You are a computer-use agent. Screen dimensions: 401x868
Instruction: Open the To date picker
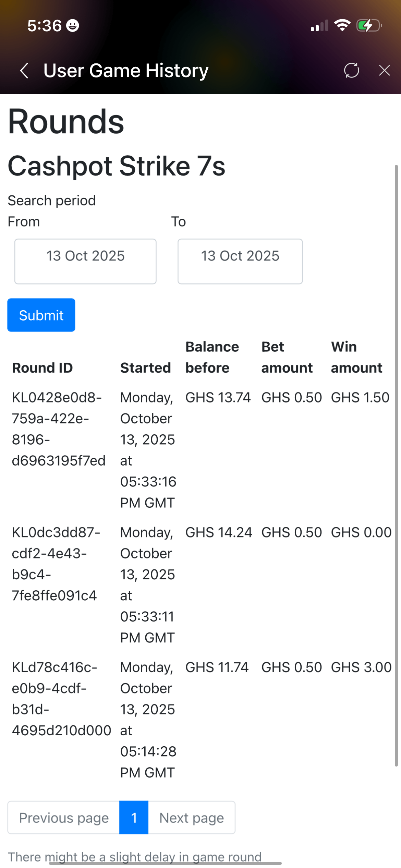(x=240, y=261)
